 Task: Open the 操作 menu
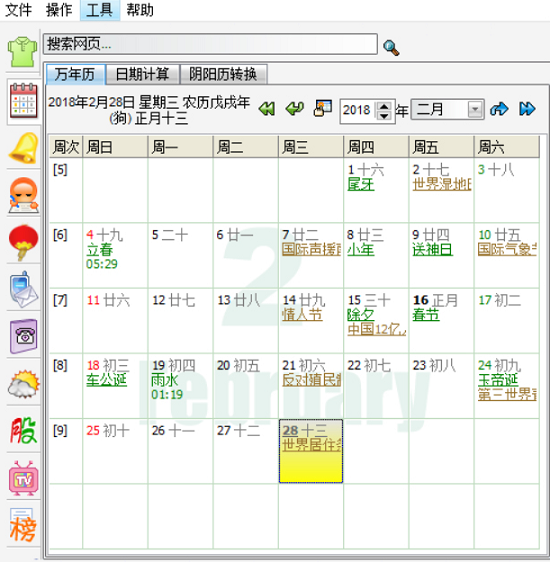pos(59,10)
